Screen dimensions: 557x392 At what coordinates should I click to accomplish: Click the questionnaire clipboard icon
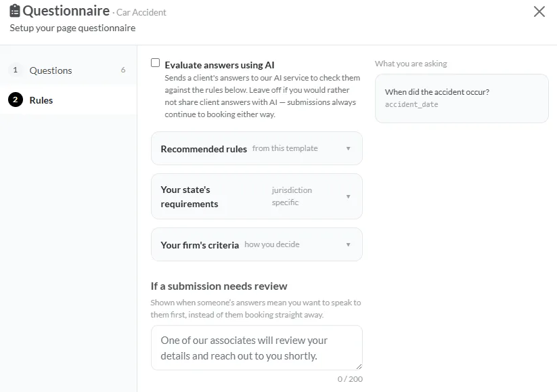coord(15,11)
